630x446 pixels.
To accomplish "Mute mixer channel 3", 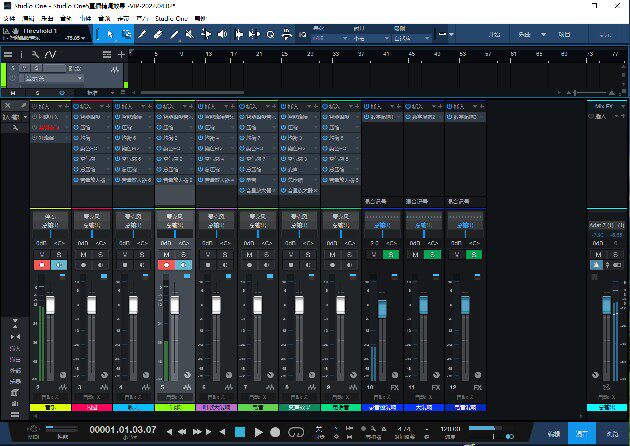I will (84, 255).
